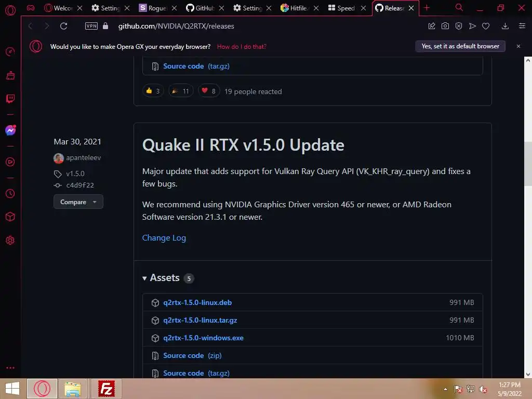Viewport: 532px width, 399px height.
Task: Go forward to next page
Action: pyautogui.click(x=47, y=26)
